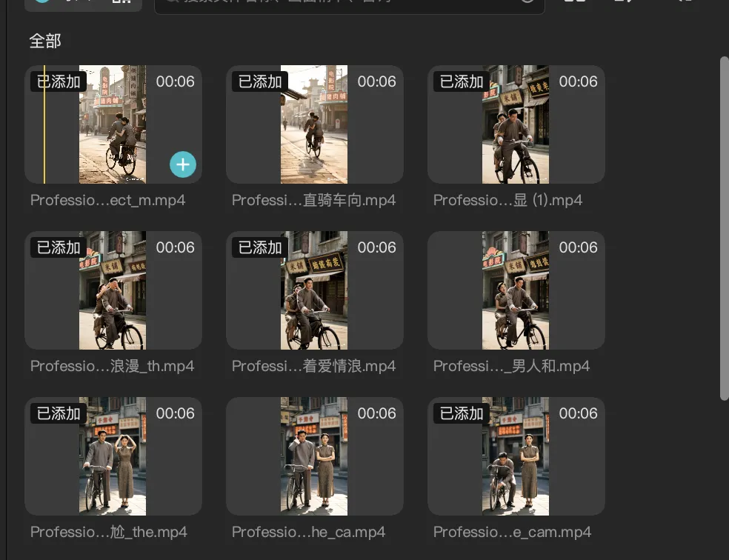729x560 pixels.
Task: Select the 全部 category label
Action: tap(45, 41)
